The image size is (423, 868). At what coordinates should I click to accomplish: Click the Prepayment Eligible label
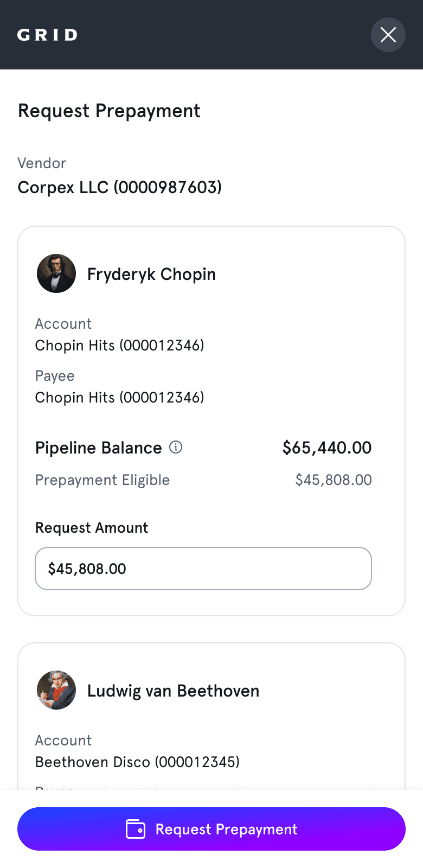pos(102,480)
